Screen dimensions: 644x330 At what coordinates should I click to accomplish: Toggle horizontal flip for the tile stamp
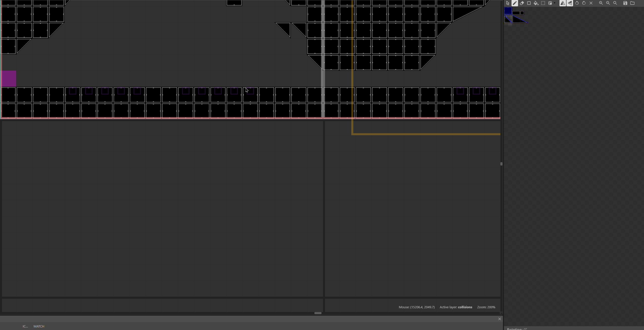click(563, 3)
